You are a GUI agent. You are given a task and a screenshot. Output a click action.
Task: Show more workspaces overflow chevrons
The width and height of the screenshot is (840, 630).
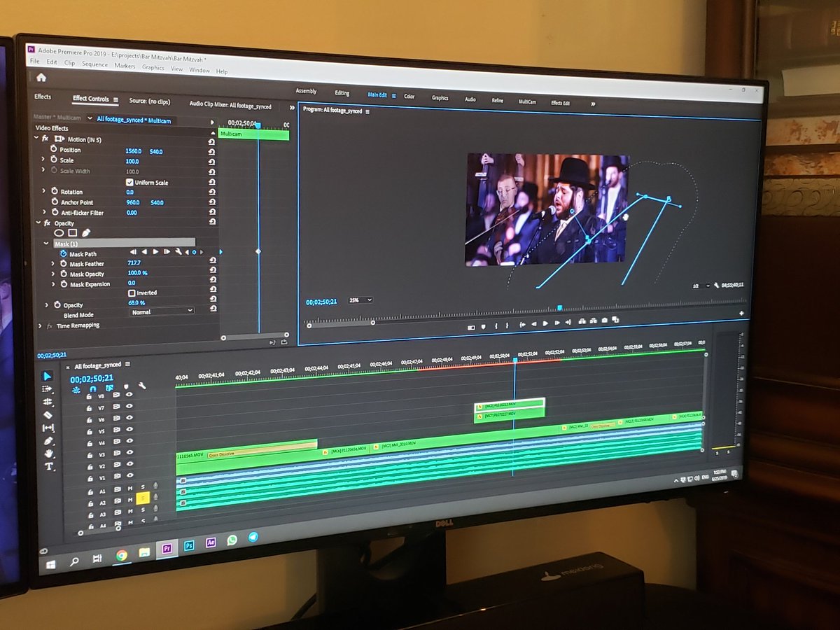[594, 104]
